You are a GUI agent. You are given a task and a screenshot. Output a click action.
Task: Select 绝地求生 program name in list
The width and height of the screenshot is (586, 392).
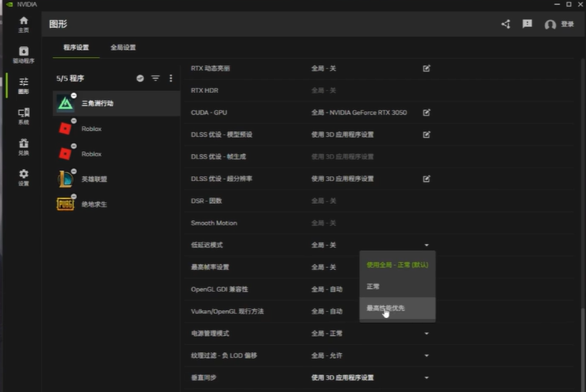94,204
